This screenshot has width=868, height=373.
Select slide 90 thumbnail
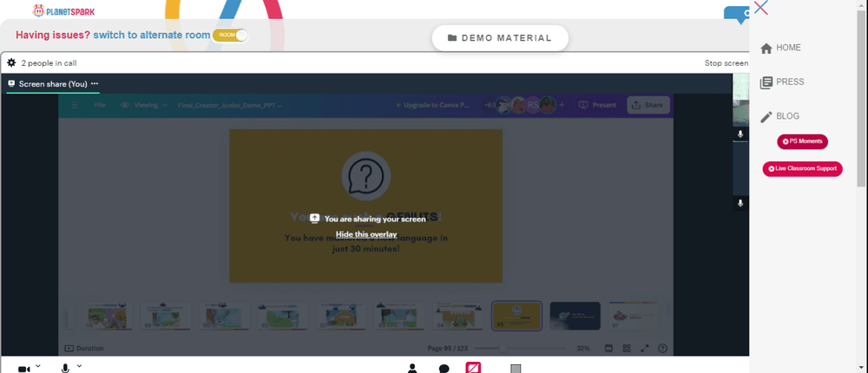coord(224,316)
